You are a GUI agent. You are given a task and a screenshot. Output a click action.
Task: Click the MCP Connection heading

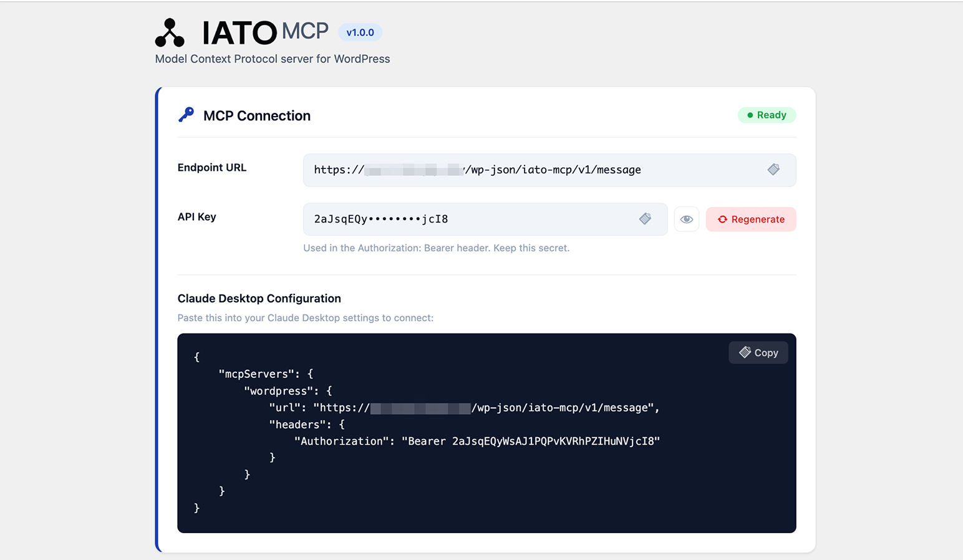point(257,115)
